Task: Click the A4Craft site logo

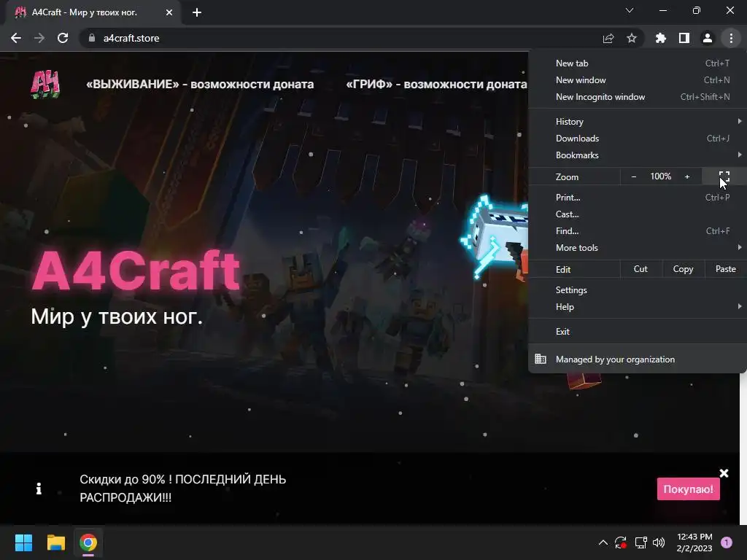Action: pyautogui.click(x=45, y=85)
